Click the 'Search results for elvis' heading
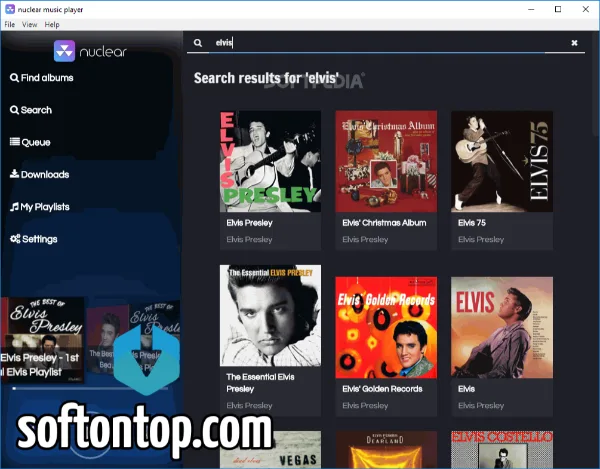 point(266,78)
